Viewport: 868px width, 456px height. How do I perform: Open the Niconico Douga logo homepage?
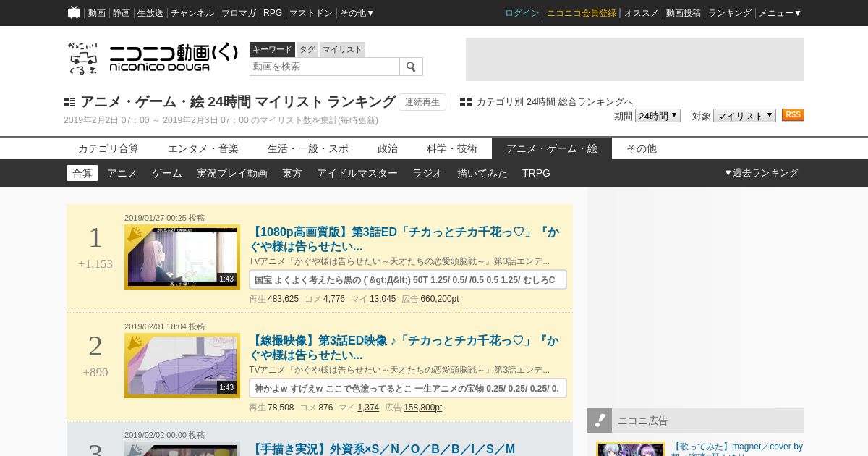pyautogui.click(x=153, y=58)
